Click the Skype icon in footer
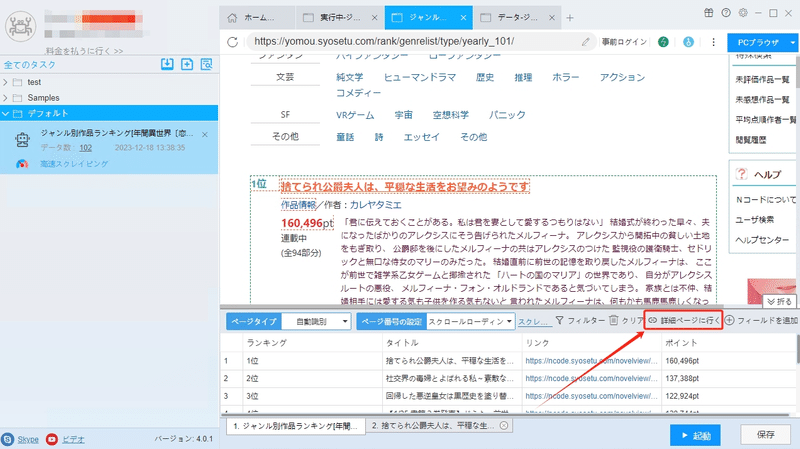This screenshot has width=800, height=449. pos(8,439)
